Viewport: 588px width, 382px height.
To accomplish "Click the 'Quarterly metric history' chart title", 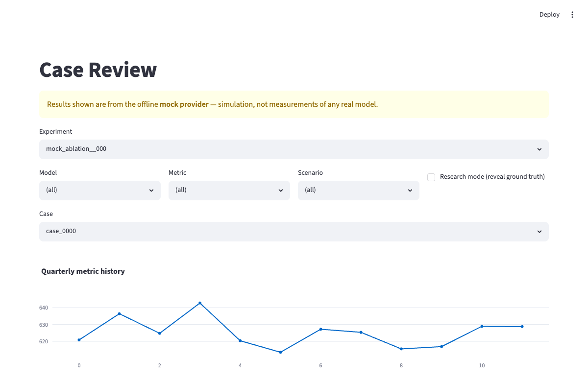I will (x=83, y=271).
